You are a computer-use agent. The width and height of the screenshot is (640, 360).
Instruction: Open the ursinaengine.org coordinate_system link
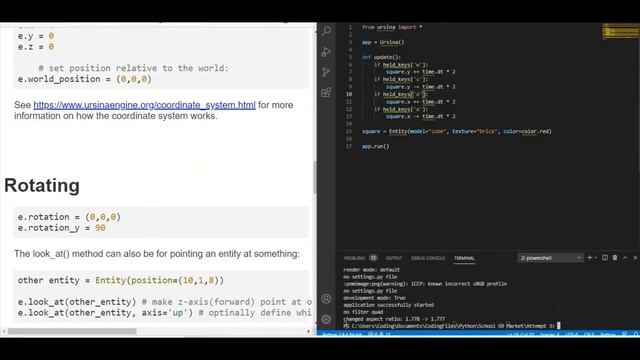click(144, 105)
